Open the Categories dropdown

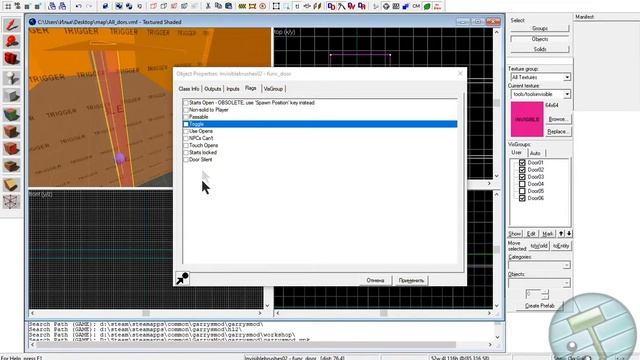pos(567,265)
